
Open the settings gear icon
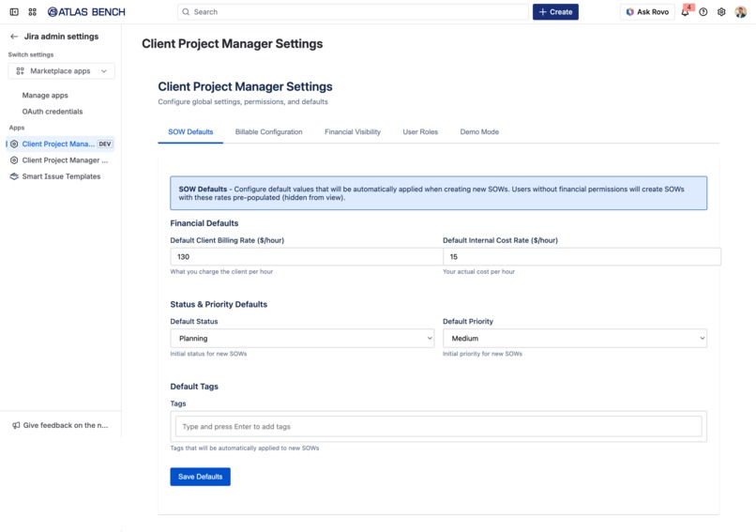click(x=721, y=12)
